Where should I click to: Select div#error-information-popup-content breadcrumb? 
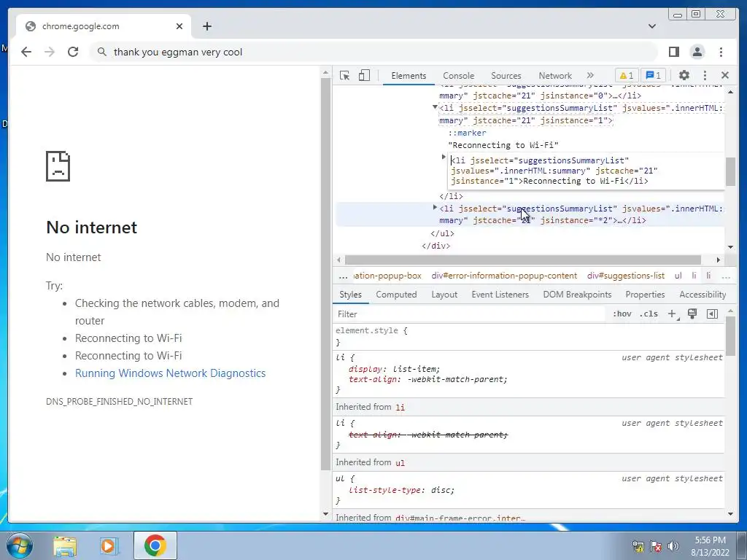pyautogui.click(x=504, y=276)
